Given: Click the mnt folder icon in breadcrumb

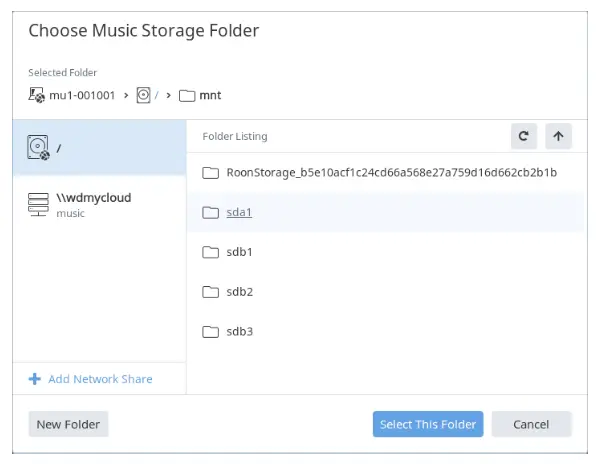Looking at the screenshot, I should (x=187, y=96).
